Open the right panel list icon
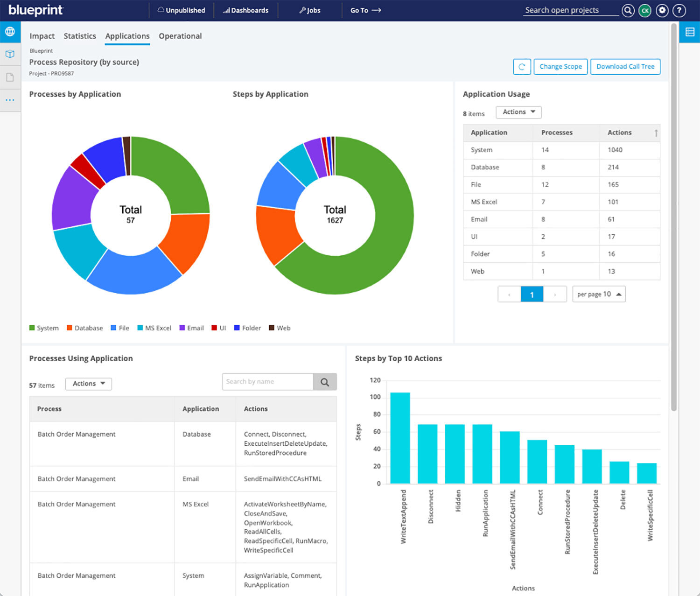Viewport: 700px width, 596px height. (x=689, y=32)
